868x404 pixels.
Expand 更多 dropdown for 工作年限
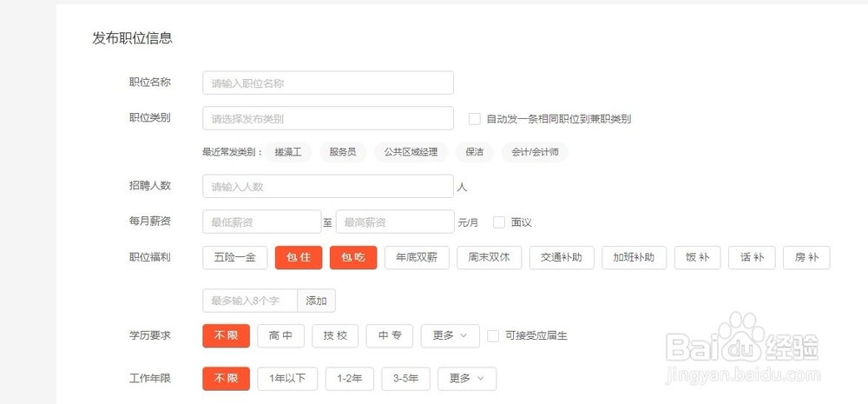467,379
